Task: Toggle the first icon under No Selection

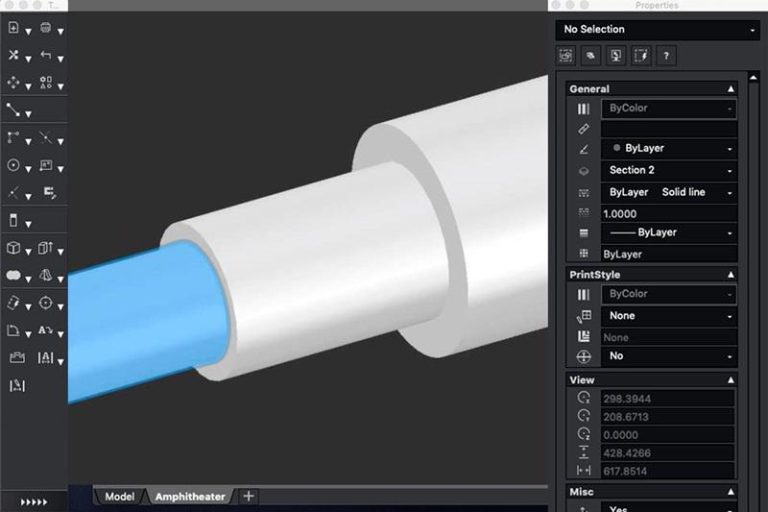Action: pyautogui.click(x=566, y=56)
